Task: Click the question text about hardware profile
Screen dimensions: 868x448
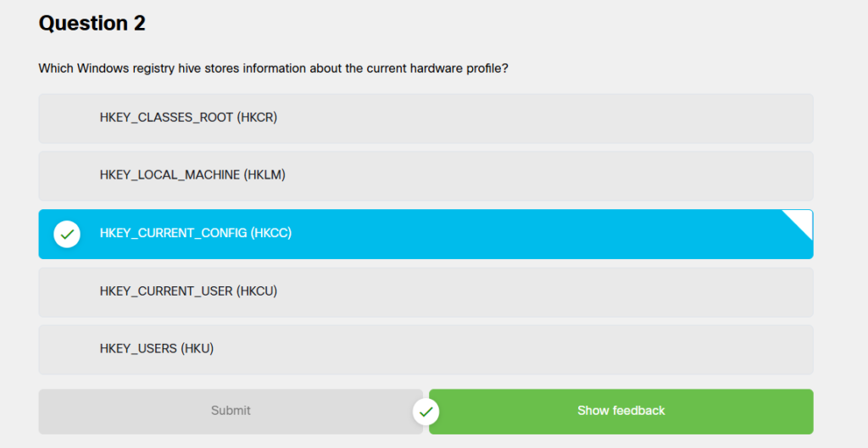Action: [273, 69]
